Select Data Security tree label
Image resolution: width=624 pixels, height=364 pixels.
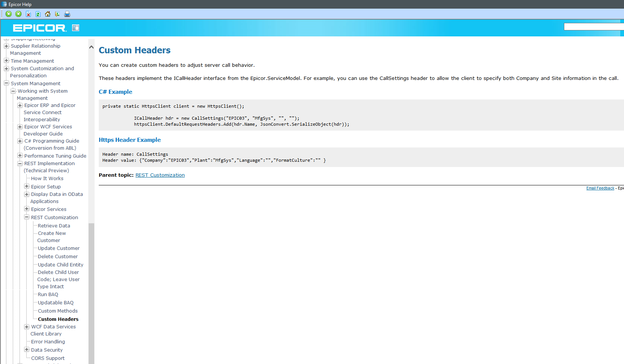tap(47, 350)
